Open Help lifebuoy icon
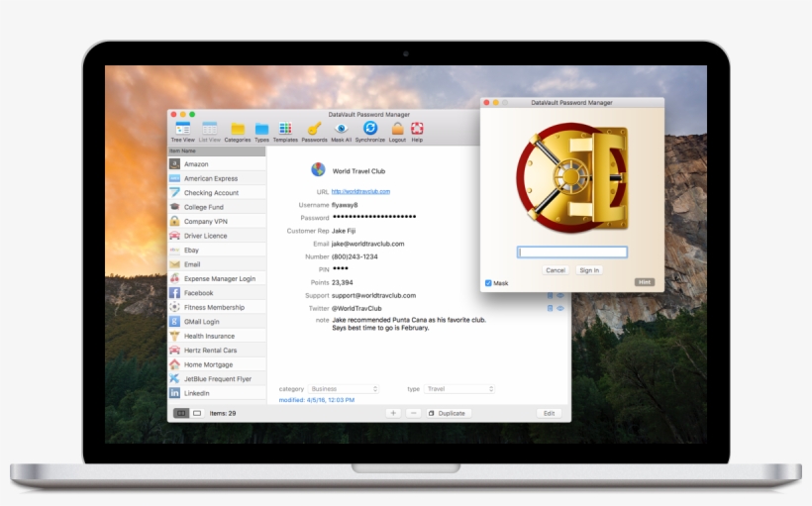The height and width of the screenshot is (506, 812). click(x=417, y=128)
